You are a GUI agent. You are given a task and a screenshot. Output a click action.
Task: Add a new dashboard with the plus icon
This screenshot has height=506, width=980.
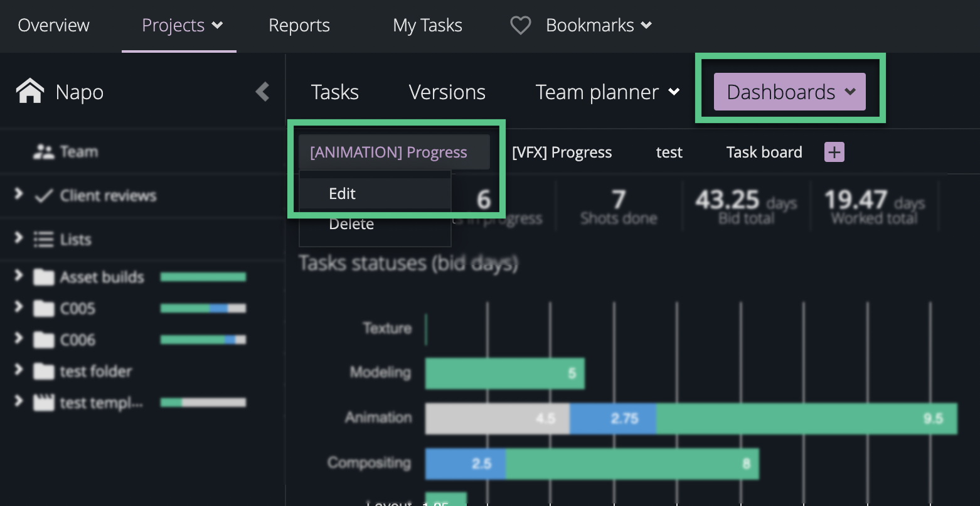(833, 151)
